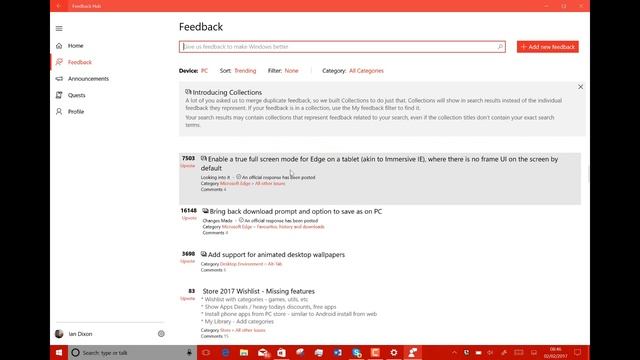Click Feedback Hub taskbar icon
This screenshot has width=640, height=360.
coord(413,353)
